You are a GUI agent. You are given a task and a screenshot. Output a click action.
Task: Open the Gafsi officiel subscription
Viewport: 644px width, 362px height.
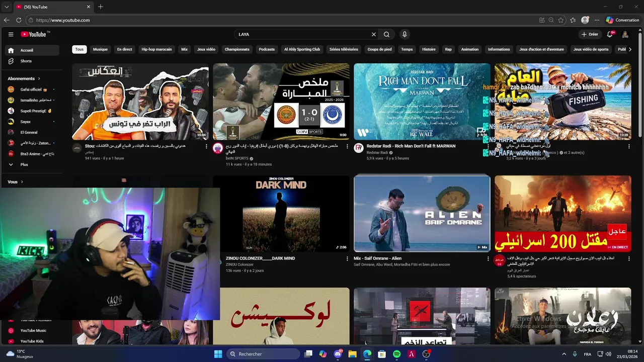coord(32,89)
